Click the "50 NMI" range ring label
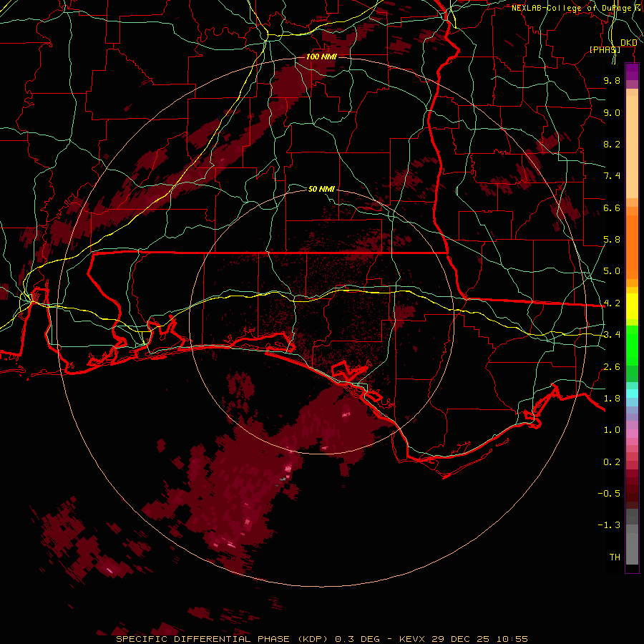 pos(321,189)
